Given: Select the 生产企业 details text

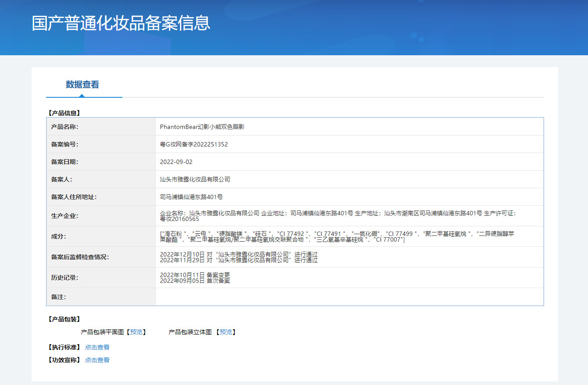Looking at the screenshot, I should (x=338, y=216).
